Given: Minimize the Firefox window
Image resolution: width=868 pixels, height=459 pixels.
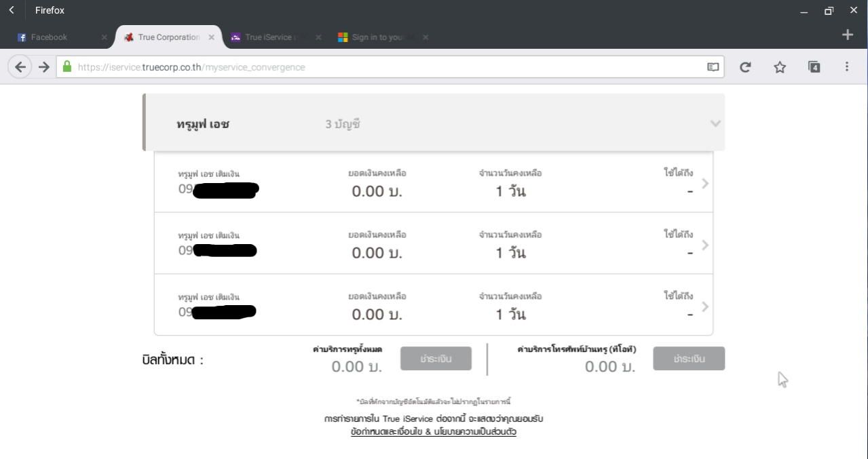Looking at the screenshot, I should pyautogui.click(x=804, y=11).
